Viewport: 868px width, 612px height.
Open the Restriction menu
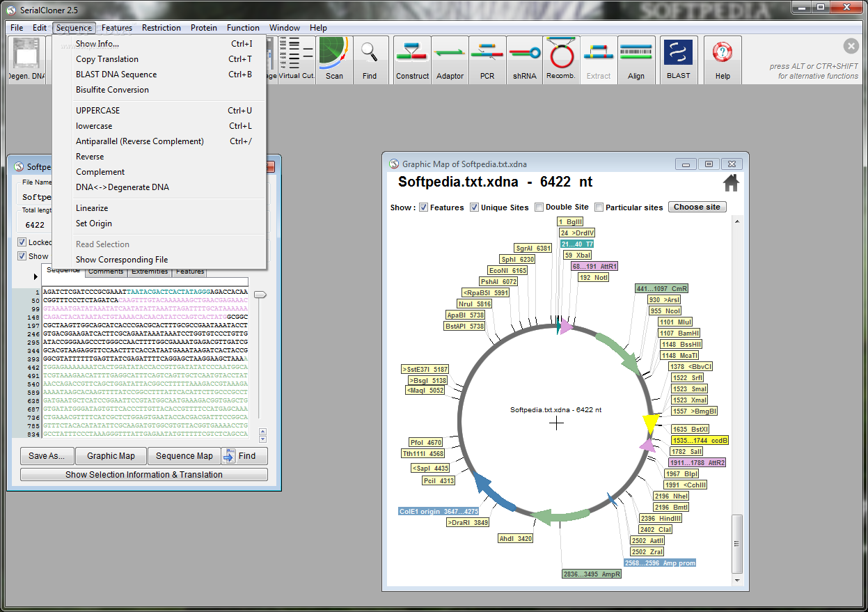click(x=161, y=28)
